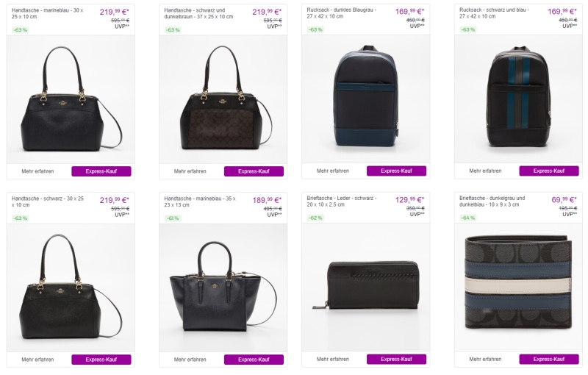Click Express-Kauf for the 189,99 € Handtasche

[x=254, y=360]
